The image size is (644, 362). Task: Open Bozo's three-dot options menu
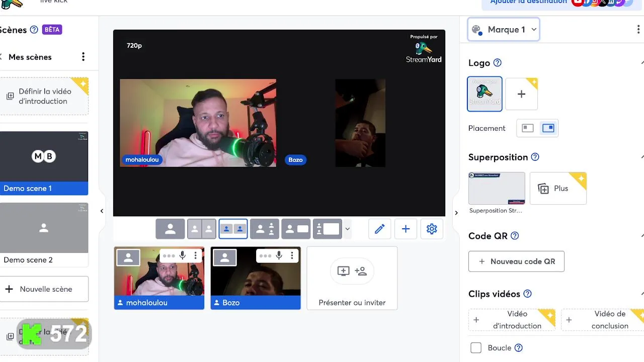click(x=292, y=256)
